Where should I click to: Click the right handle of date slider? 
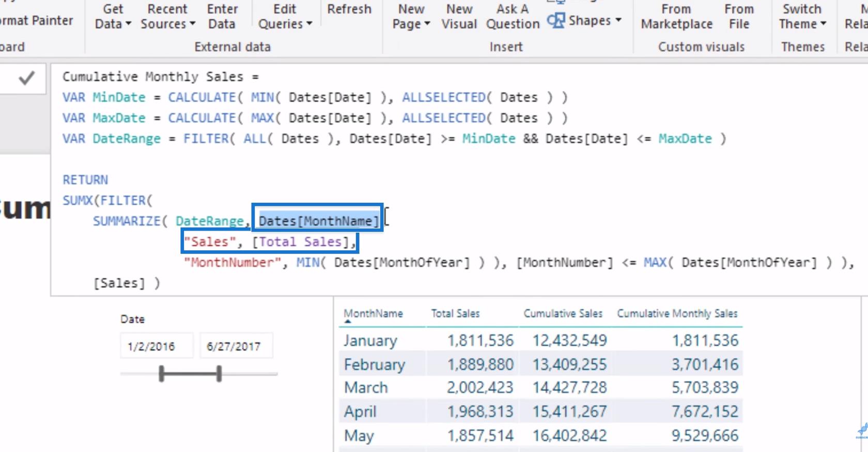pyautogui.click(x=219, y=373)
